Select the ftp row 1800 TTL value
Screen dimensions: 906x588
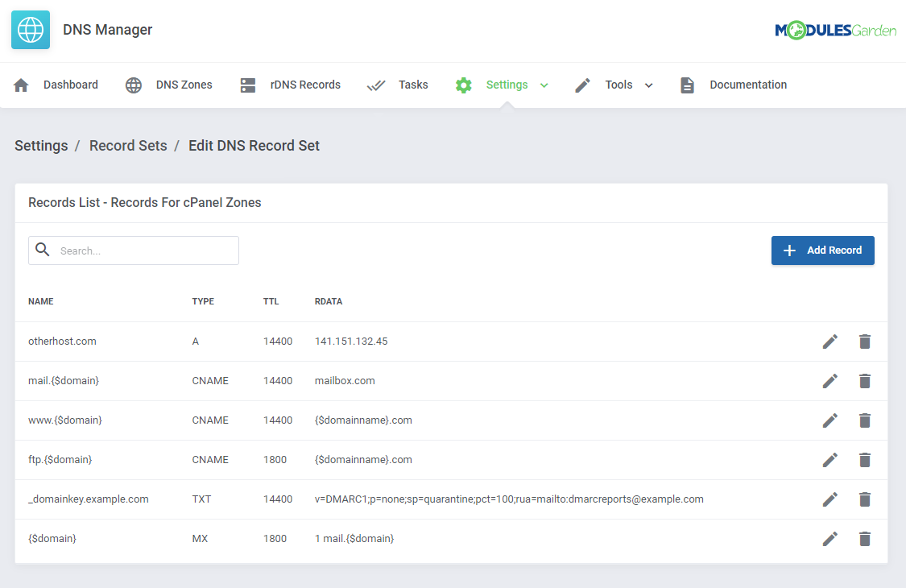pos(275,459)
